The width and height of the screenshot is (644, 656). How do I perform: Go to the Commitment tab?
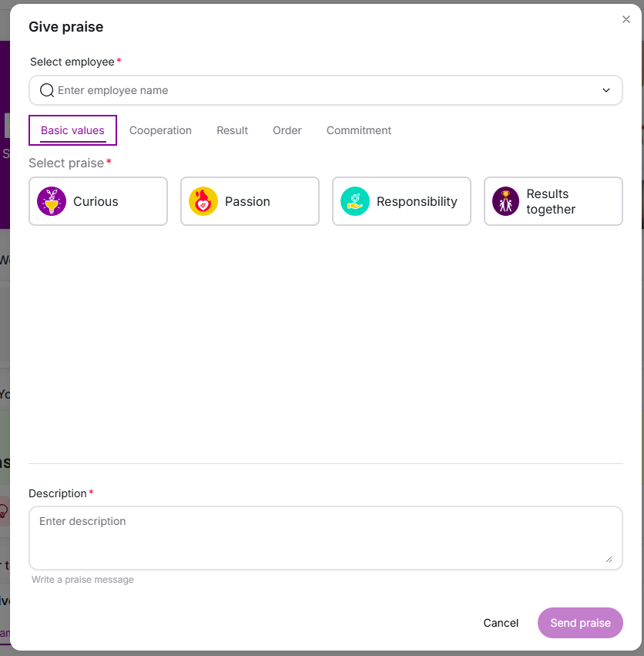click(359, 130)
